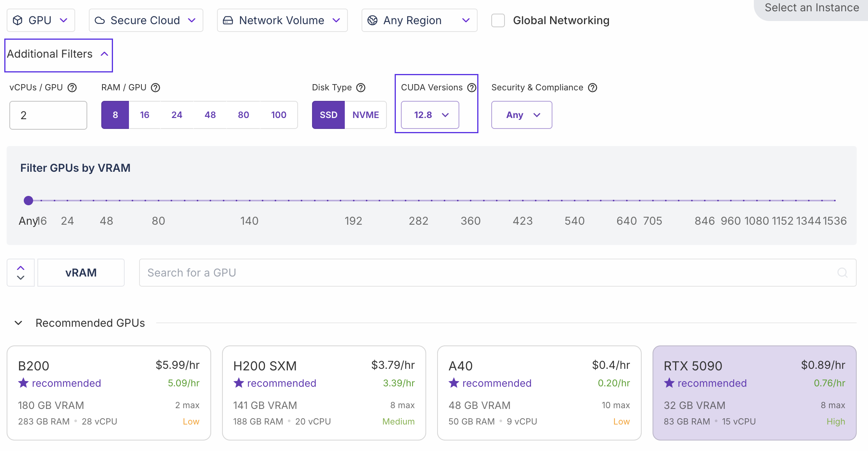This screenshot has width=868, height=451.
Task: Click the sort direction arrows icon
Action: pyautogui.click(x=21, y=273)
